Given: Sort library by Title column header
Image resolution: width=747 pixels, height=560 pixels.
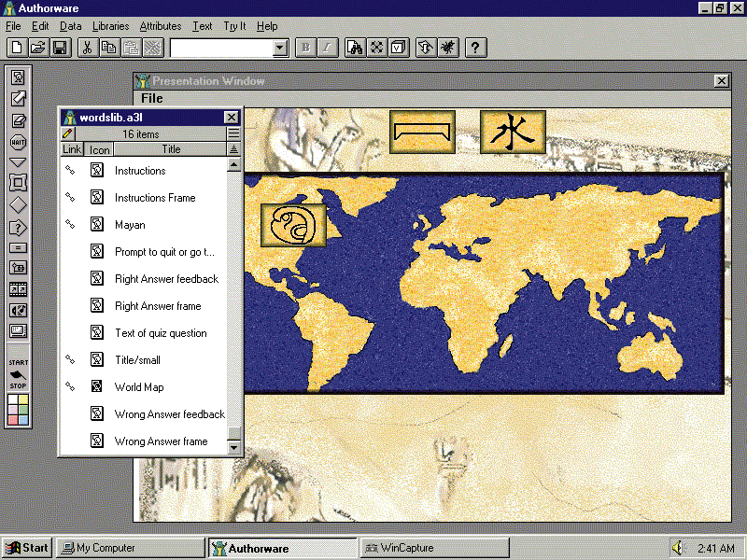Looking at the screenshot, I should coord(171,149).
